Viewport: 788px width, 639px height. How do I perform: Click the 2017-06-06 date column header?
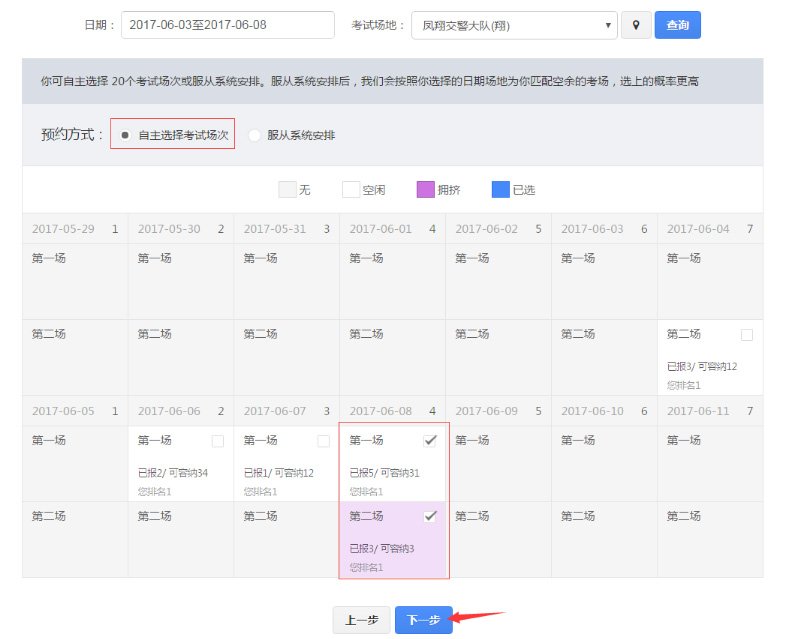pos(169,411)
